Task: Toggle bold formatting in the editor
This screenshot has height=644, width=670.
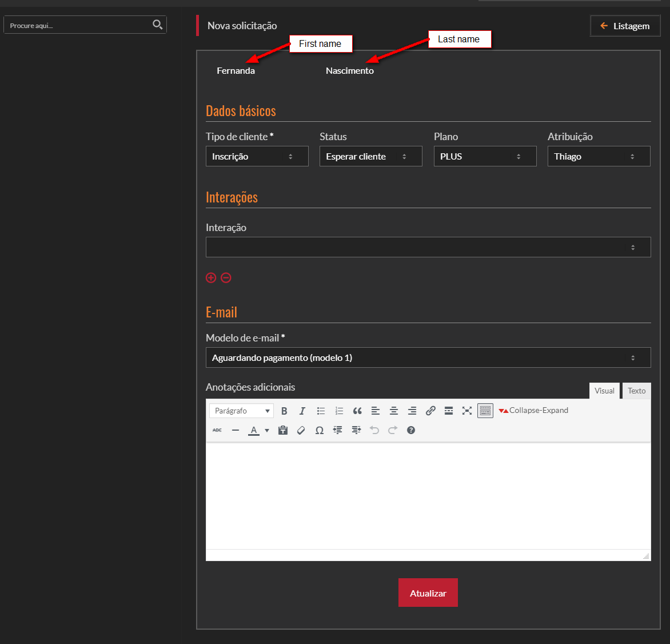Action: 284,411
